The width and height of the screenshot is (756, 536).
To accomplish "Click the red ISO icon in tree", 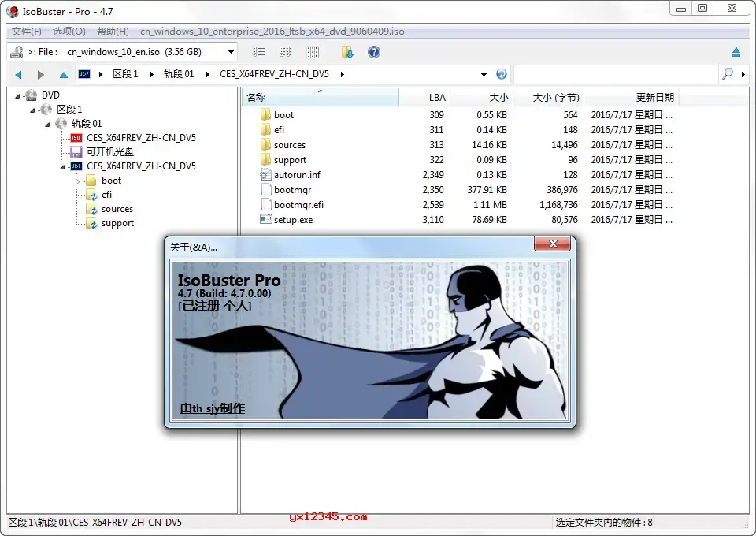I will [76, 138].
